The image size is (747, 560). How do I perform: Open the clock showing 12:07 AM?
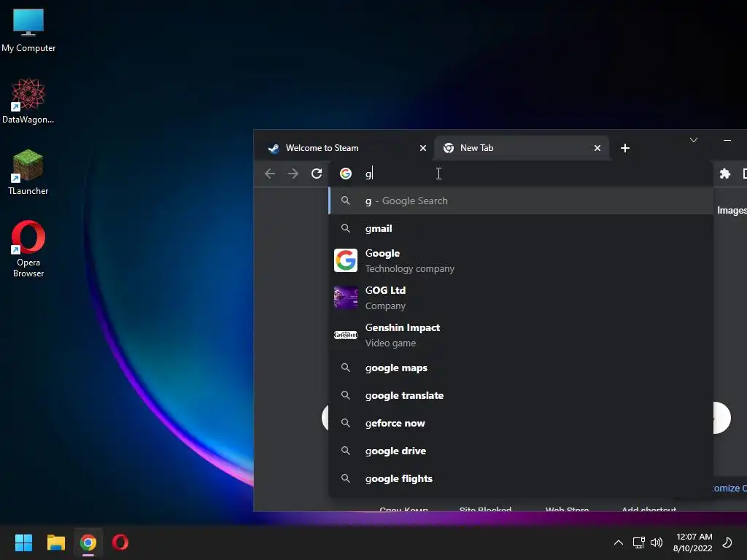click(693, 542)
